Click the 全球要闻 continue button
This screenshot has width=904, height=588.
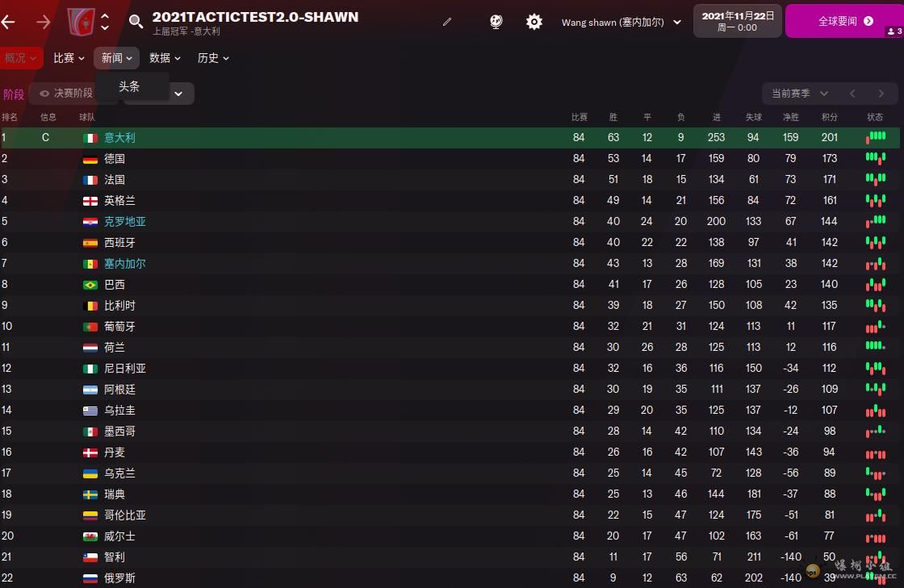click(844, 21)
